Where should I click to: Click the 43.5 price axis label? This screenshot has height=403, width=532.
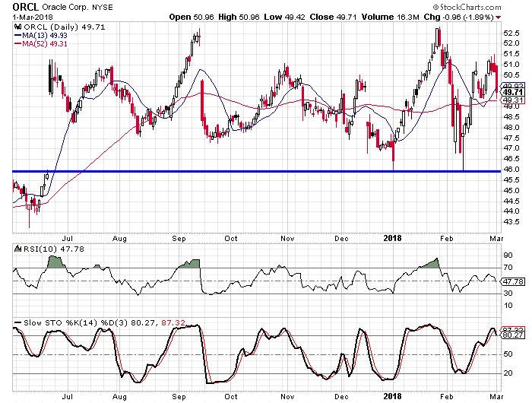point(511,222)
